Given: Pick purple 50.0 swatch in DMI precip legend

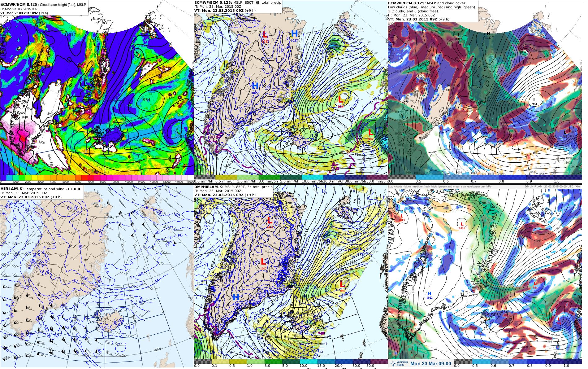Looking at the screenshot, I should tap(379, 361).
